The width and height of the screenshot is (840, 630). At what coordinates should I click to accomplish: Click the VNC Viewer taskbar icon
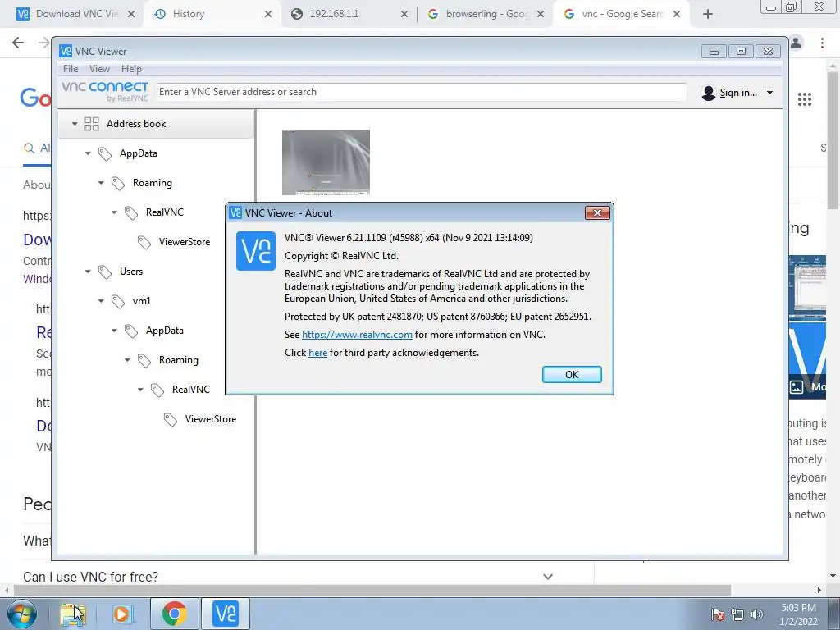[x=226, y=614]
